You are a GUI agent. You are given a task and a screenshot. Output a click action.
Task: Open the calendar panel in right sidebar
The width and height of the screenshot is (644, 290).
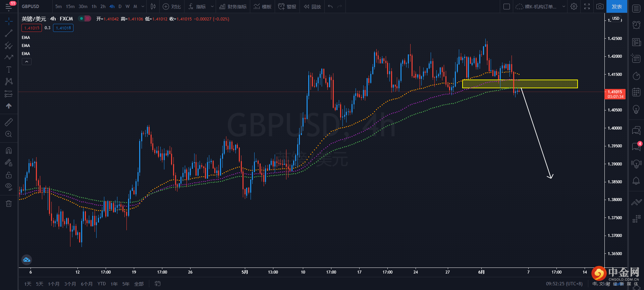click(x=636, y=92)
